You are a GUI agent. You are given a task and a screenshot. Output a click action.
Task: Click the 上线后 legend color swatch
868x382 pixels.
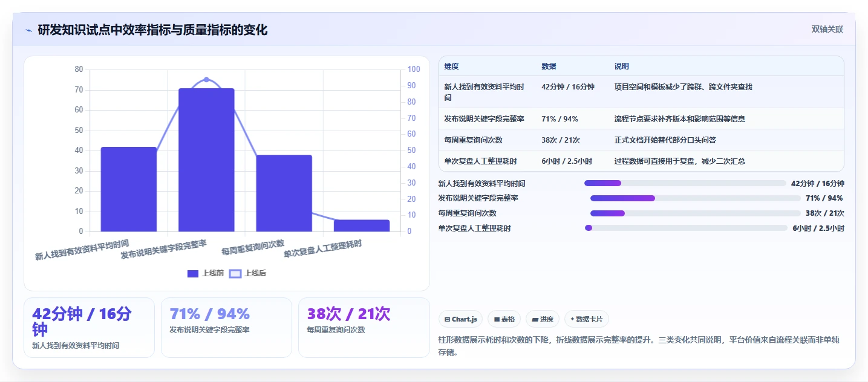pos(235,273)
